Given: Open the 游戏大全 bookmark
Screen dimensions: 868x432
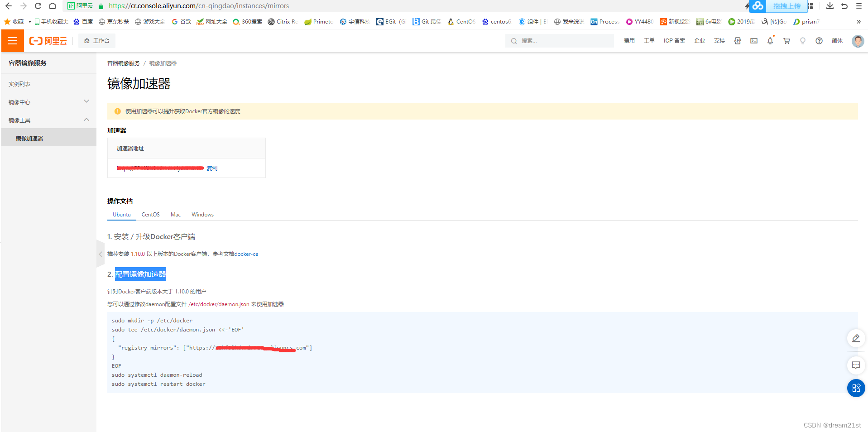Looking at the screenshot, I should 150,22.
